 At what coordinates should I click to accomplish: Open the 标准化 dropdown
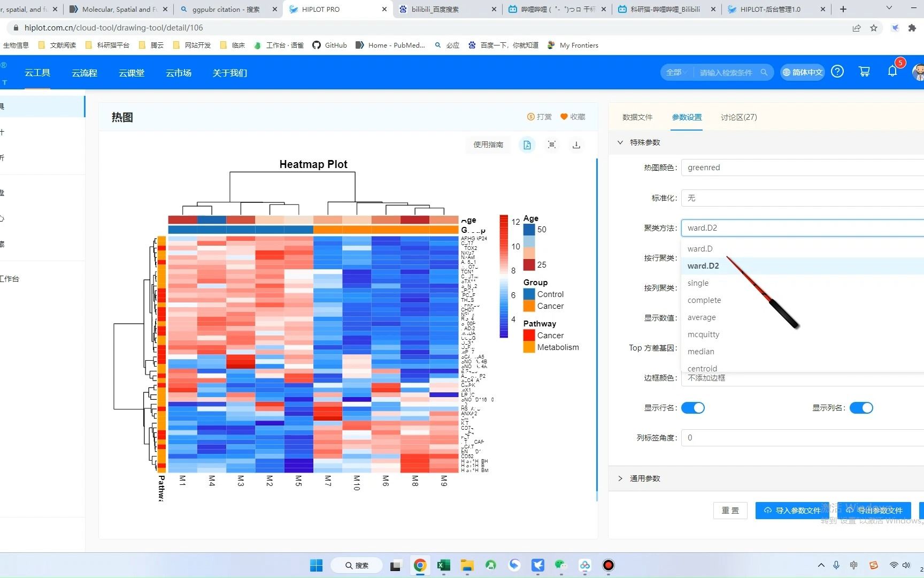(802, 198)
